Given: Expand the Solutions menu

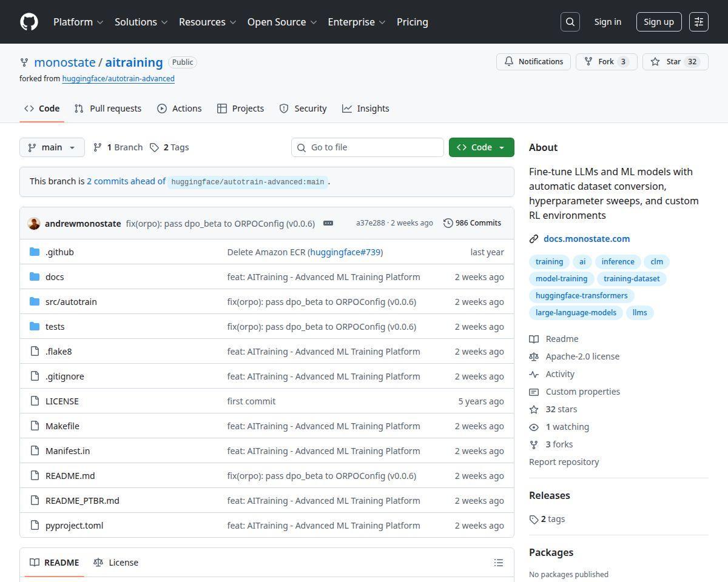Looking at the screenshot, I should pos(141,22).
